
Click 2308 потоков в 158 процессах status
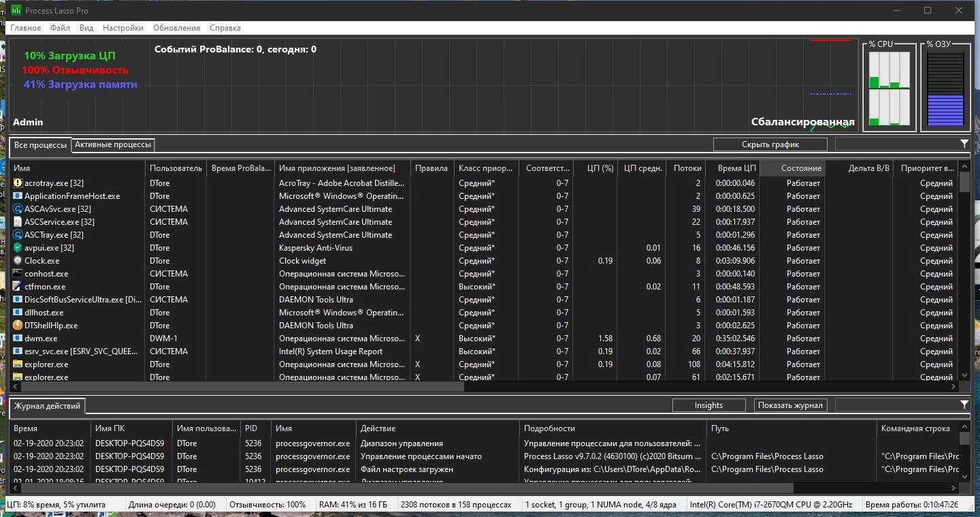tap(456, 505)
